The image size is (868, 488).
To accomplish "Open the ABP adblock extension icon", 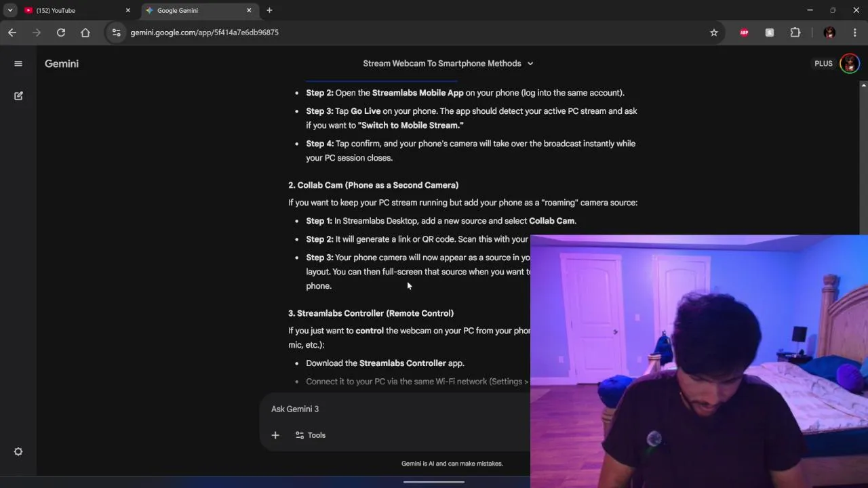I will pyautogui.click(x=745, y=33).
